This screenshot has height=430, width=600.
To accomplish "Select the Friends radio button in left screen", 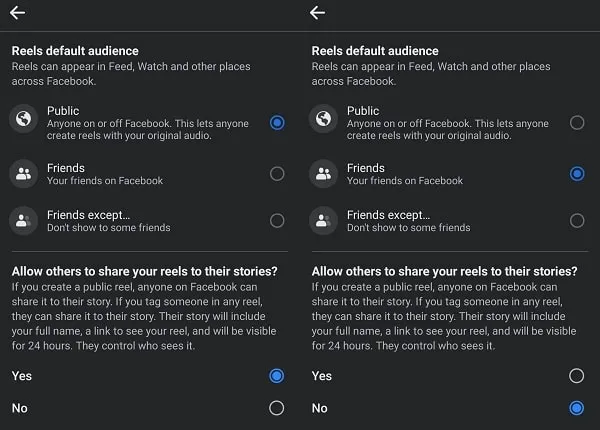I will 277,174.
